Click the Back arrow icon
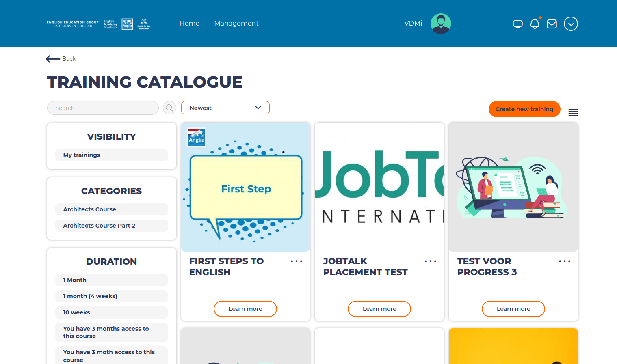This screenshot has width=617, height=364. click(x=52, y=59)
